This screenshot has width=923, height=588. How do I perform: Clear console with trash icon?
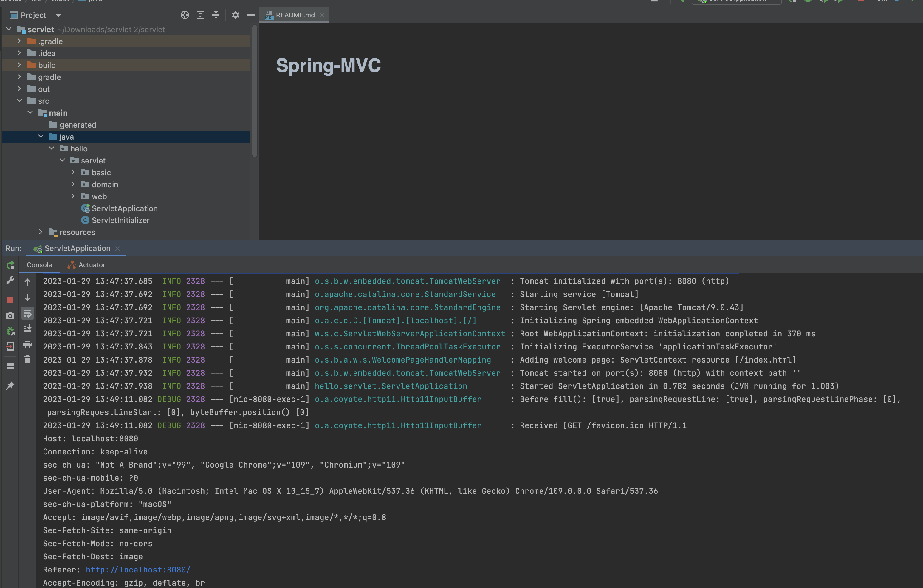tap(27, 360)
